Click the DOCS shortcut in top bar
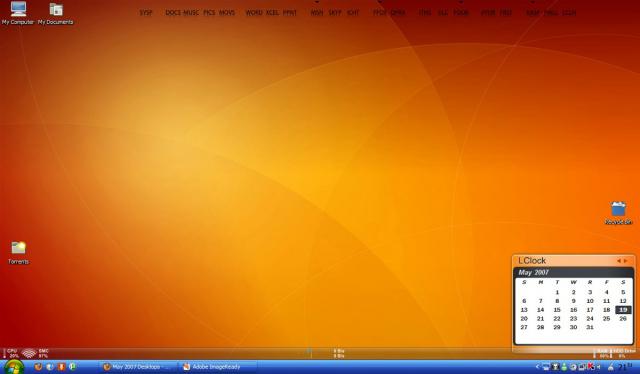This screenshot has width=640, height=374. point(173,13)
